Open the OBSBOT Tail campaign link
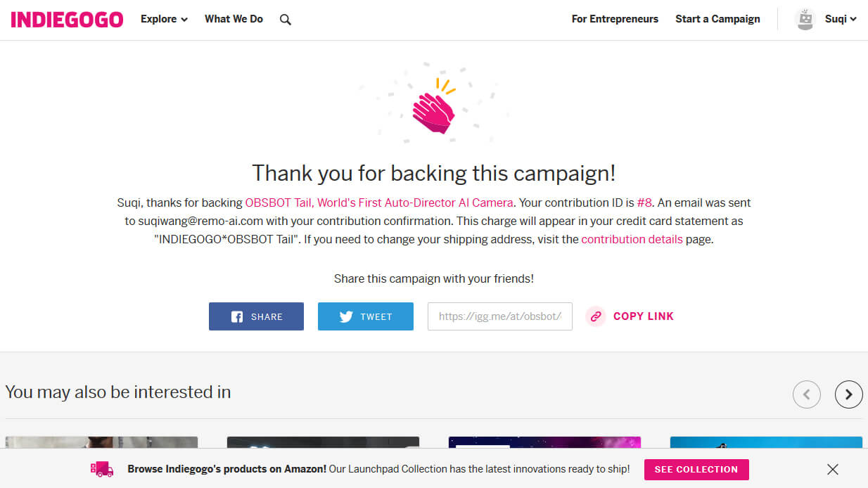This screenshot has width=868, height=488. 378,203
